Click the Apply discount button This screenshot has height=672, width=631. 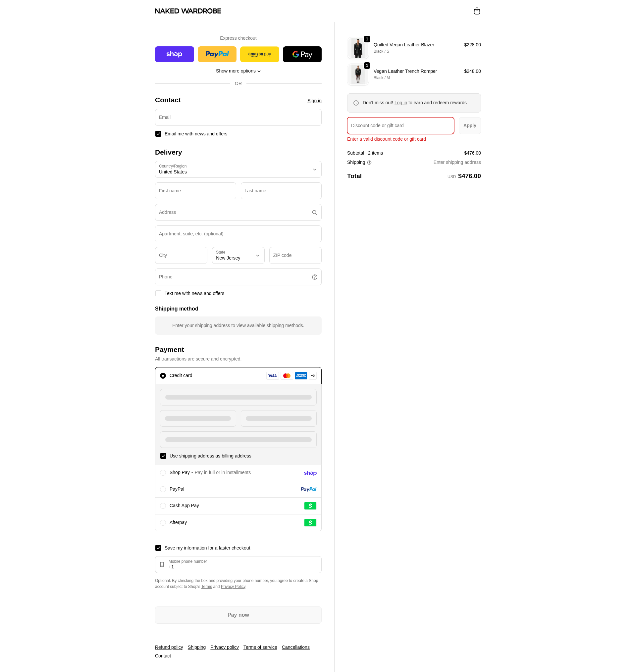click(469, 126)
